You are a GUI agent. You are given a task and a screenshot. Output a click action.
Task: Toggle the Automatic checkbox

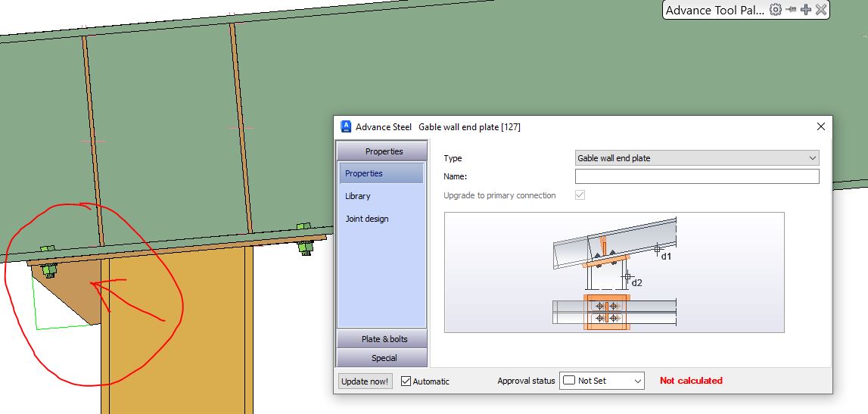tap(406, 381)
